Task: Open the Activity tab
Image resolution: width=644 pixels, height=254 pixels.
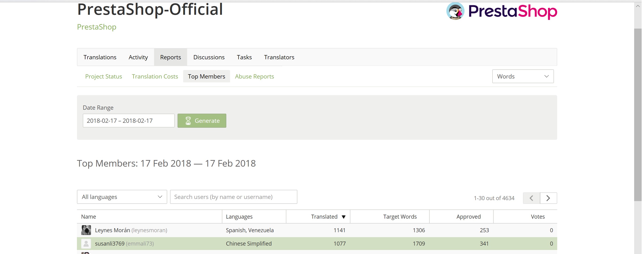Action: point(138,57)
